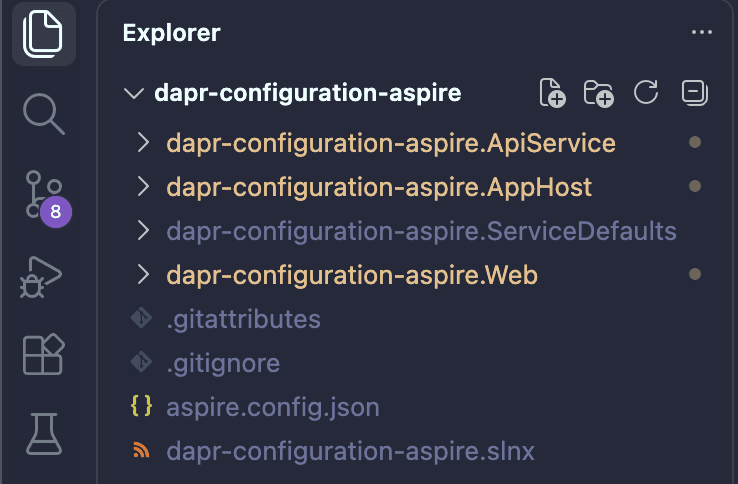Click the git icon beside .gitattributes
This screenshot has width=738, height=484.
(x=141, y=318)
